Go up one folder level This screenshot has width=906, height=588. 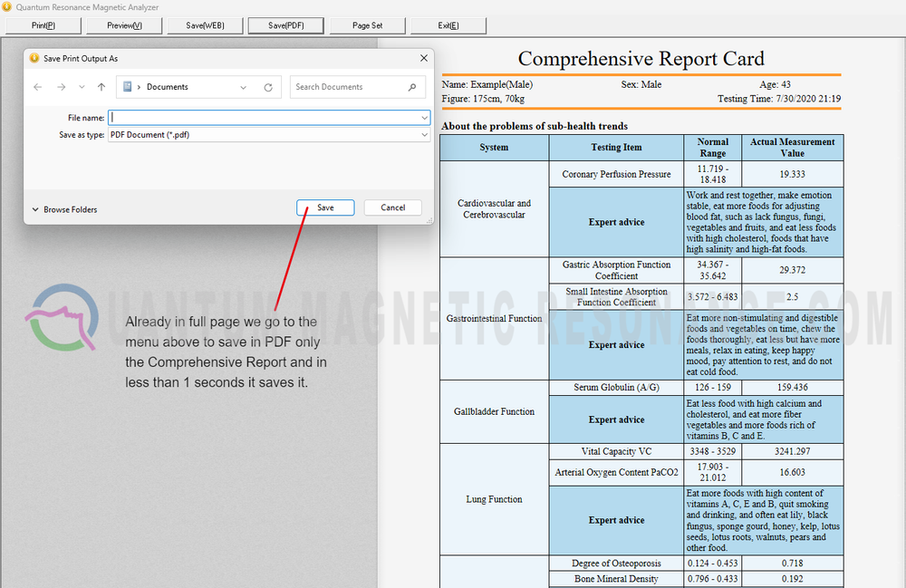click(x=101, y=87)
